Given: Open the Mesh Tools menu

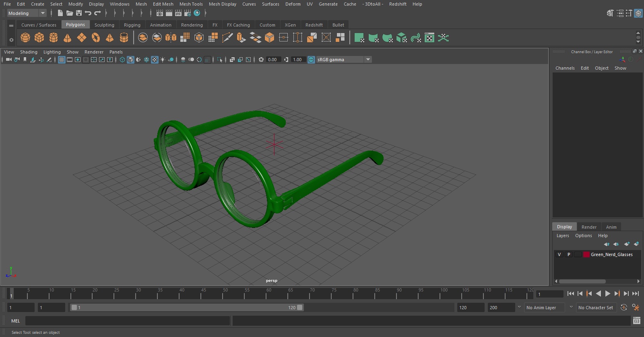Looking at the screenshot, I should point(191,4).
